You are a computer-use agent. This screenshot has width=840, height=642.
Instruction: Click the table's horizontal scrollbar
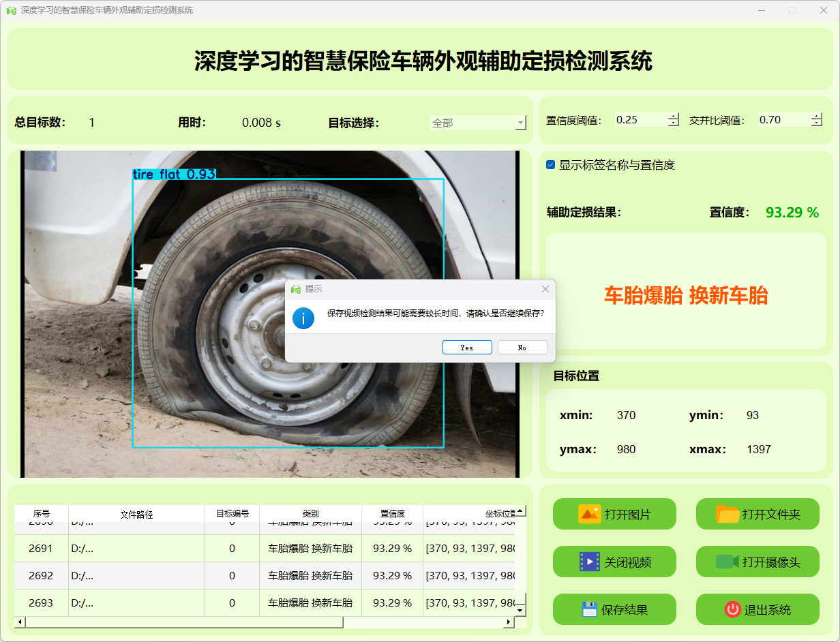pos(184,622)
